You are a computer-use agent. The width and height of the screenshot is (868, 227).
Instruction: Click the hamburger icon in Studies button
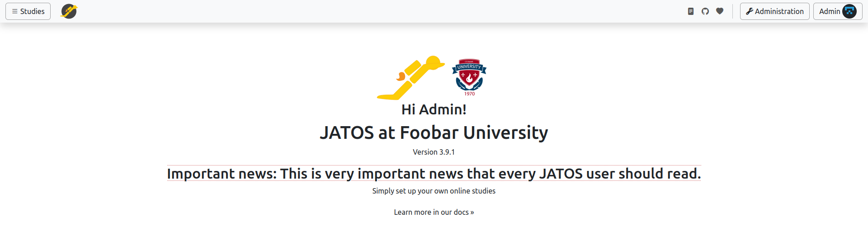[x=15, y=11]
